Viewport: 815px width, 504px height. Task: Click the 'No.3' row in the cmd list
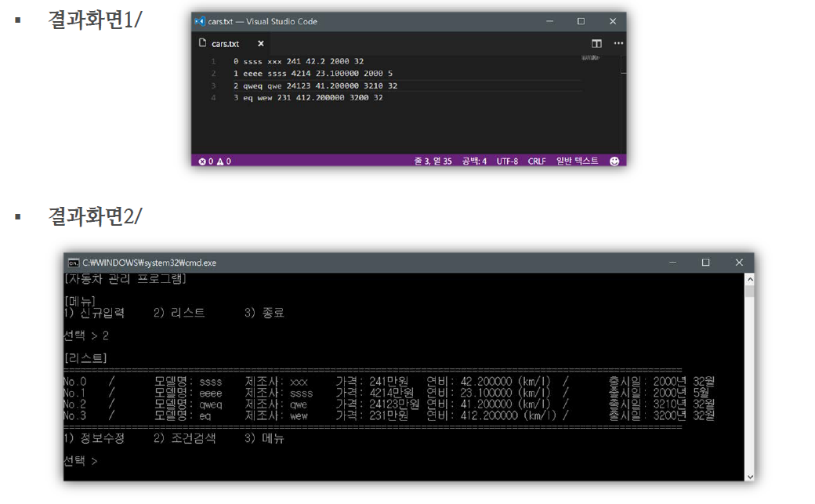[x=389, y=415]
